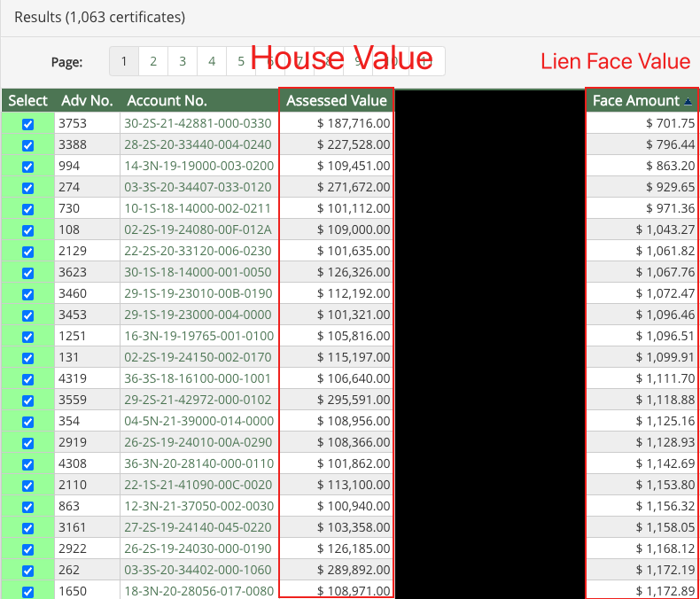
Task: Open account 27-2S-19-24140-045-0220
Action: (x=198, y=527)
